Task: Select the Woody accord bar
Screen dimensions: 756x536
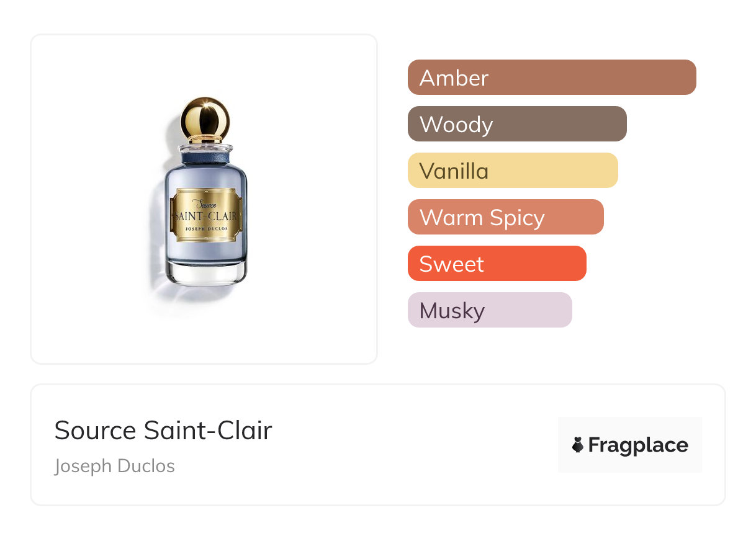Action: coord(517,124)
